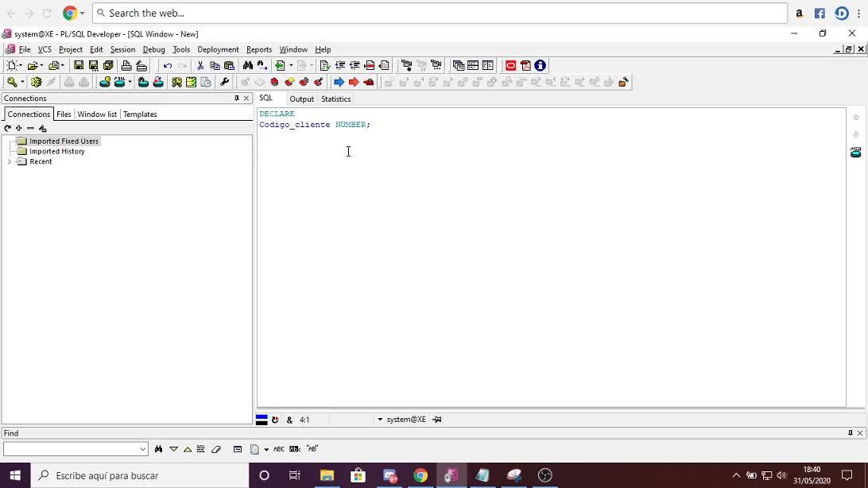Screen dimensions: 868x488
Task: Click the Unindent selection icon
Action: coord(355,66)
